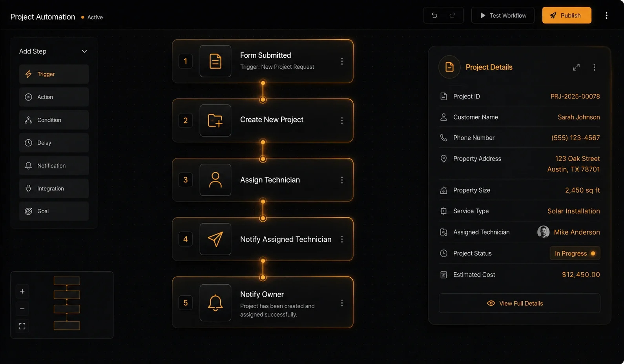Add a Delay step
Image resolution: width=624 pixels, height=364 pixels.
point(54,143)
